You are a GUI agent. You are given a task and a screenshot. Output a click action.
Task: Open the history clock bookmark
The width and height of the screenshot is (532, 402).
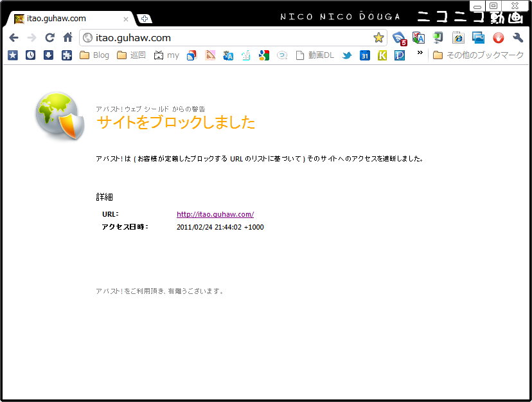coord(31,55)
